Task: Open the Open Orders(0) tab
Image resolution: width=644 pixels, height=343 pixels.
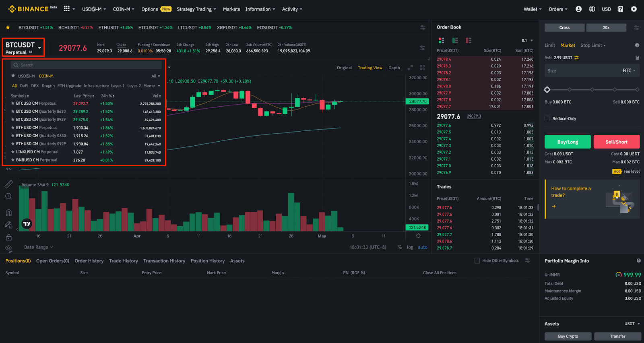Action: point(53,261)
